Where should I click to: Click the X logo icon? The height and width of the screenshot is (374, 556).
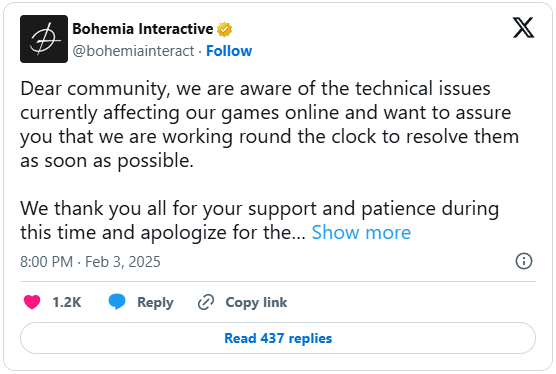pyautogui.click(x=523, y=28)
